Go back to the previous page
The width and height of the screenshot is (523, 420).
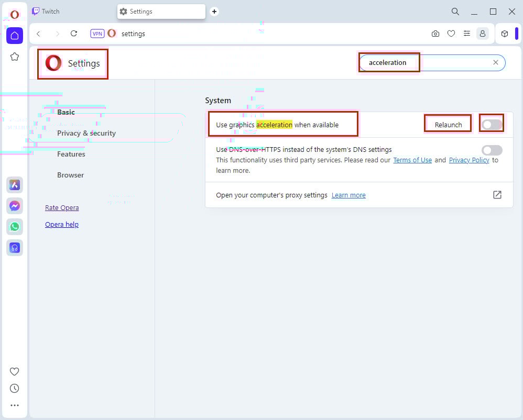coord(39,34)
